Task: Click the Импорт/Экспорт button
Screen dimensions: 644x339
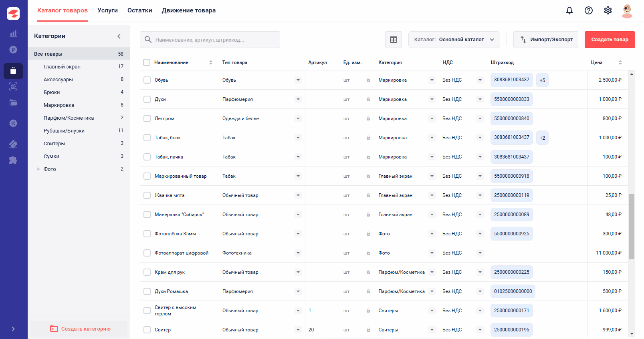Action: (x=546, y=40)
